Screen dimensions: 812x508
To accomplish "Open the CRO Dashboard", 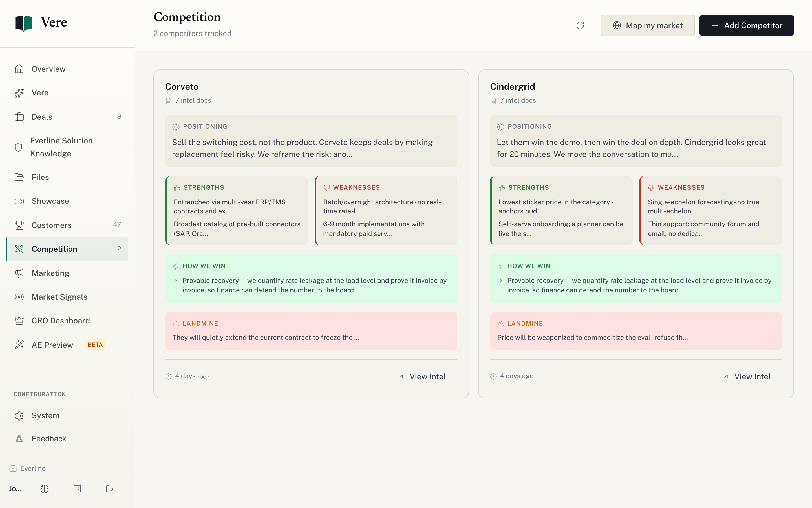I will point(67,321).
